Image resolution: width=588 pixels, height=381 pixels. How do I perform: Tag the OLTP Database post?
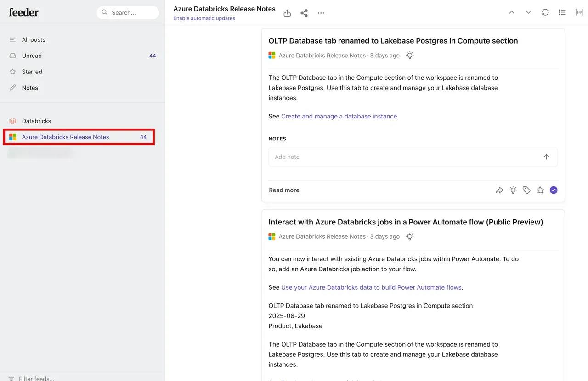click(526, 190)
